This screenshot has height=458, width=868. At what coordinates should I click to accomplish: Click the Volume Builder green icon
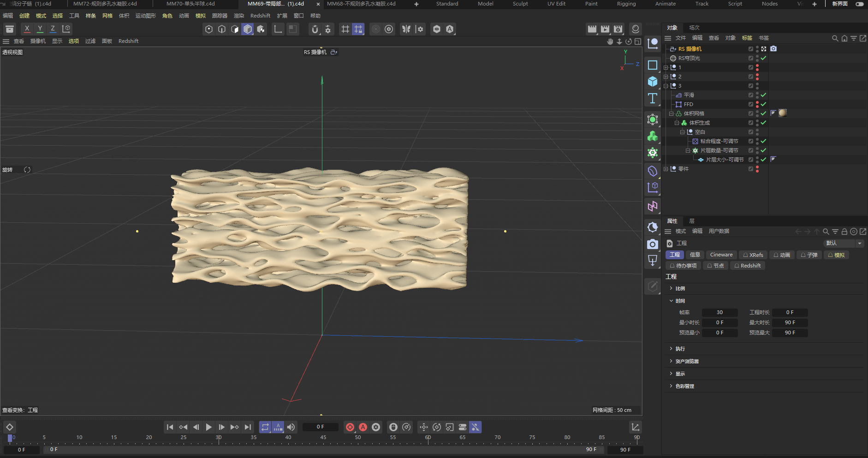coord(653,136)
